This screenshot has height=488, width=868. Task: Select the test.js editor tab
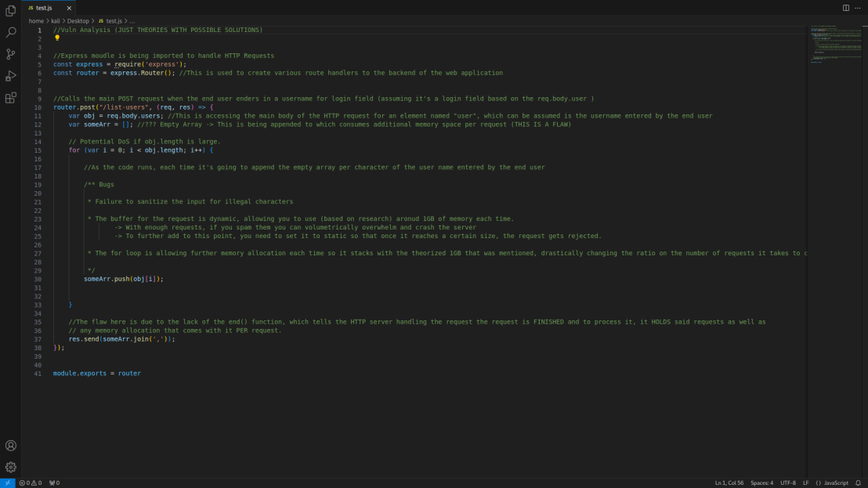click(44, 8)
